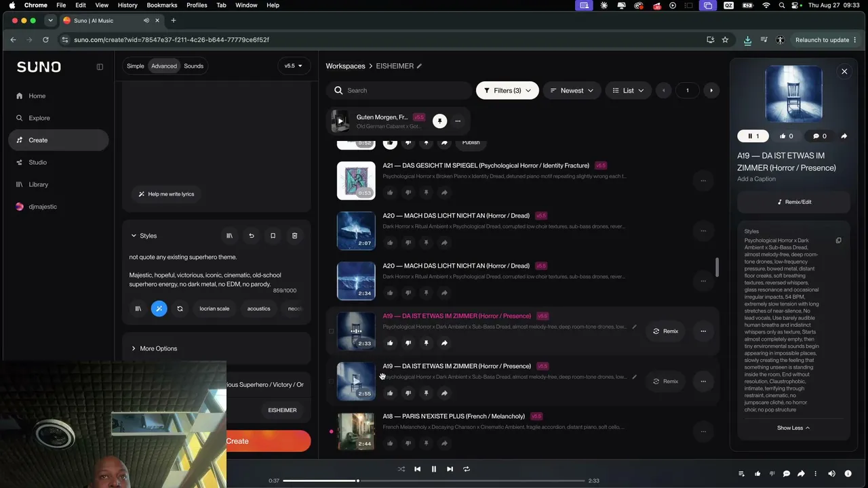
Task: Edit the EISHEIMER workspace name pencil
Action: [x=419, y=66]
